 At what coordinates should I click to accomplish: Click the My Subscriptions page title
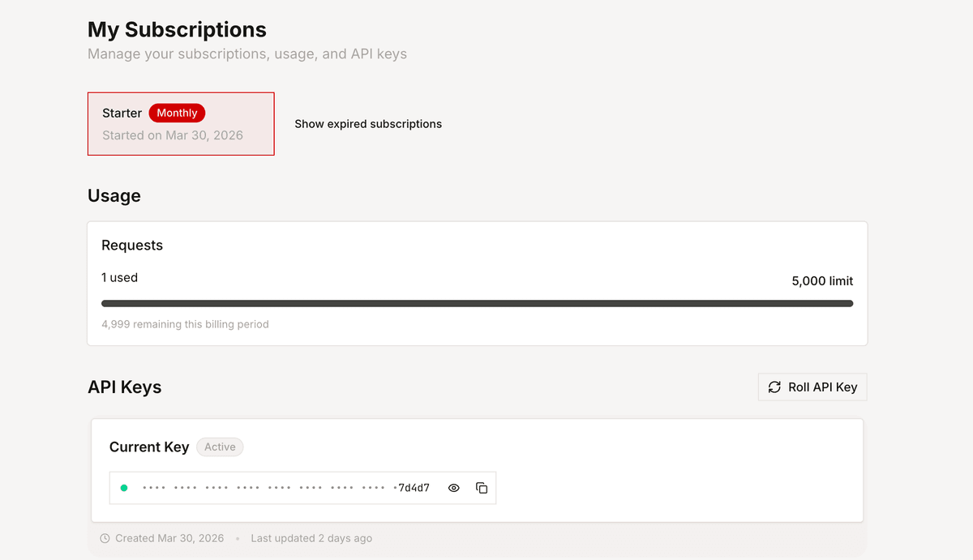point(177,29)
